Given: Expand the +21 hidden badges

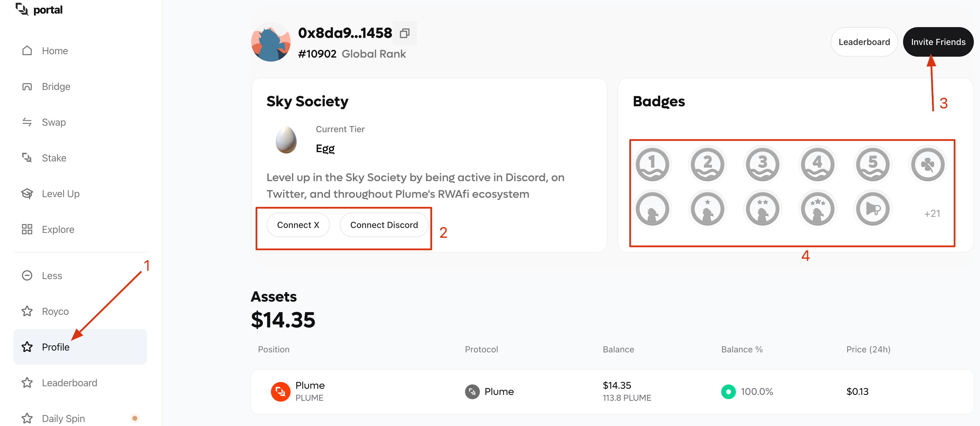Looking at the screenshot, I should (x=932, y=213).
